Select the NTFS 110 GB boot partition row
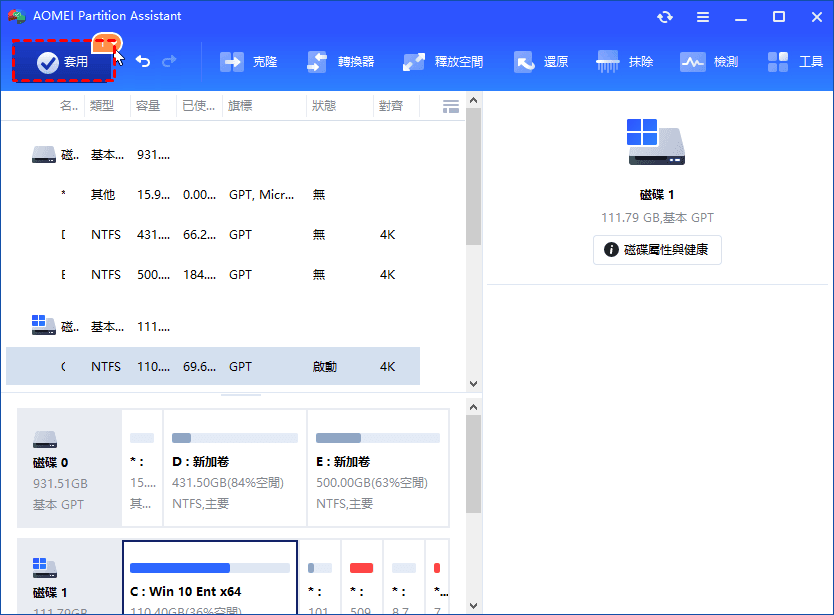Screen dimensions: 834x615 (x=213, y=366)
